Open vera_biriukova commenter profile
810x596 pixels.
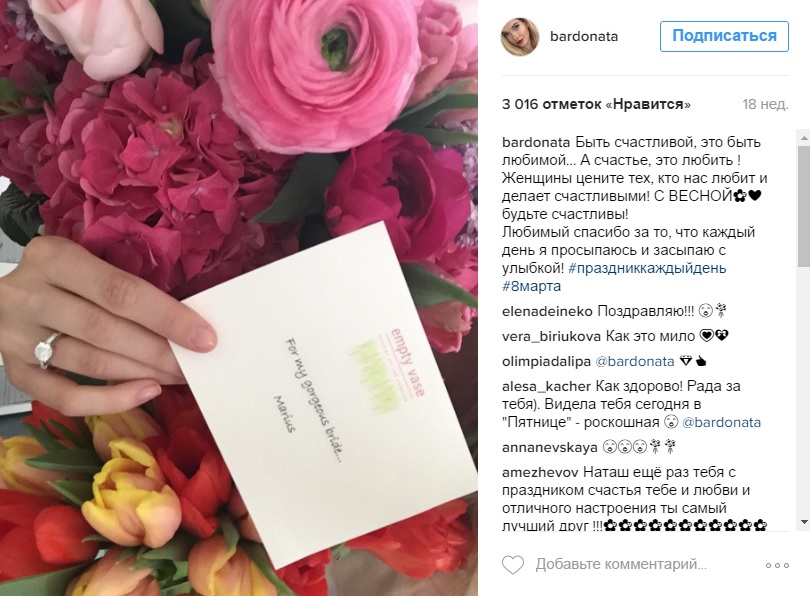tap(551, 337)
